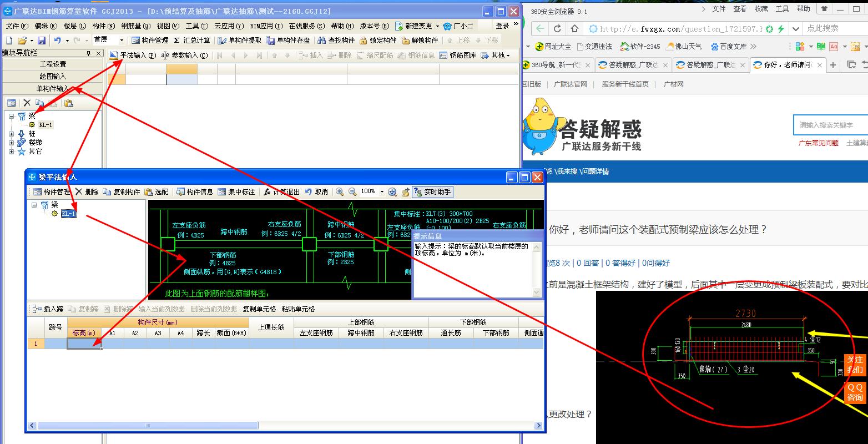Click 锁定构件 lock button
The image size is (868, 444).
[x=378, y=41]
